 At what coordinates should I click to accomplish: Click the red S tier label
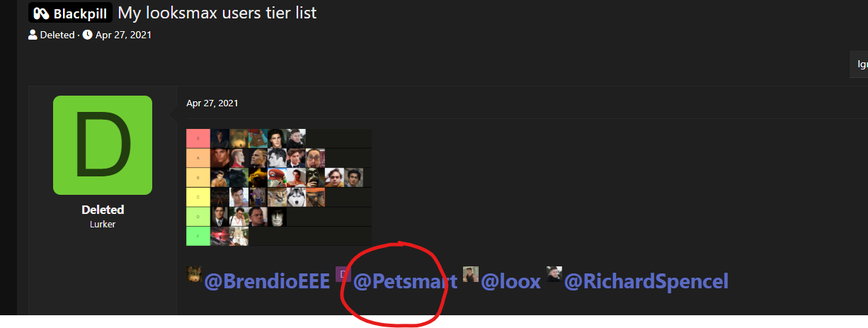198,138
